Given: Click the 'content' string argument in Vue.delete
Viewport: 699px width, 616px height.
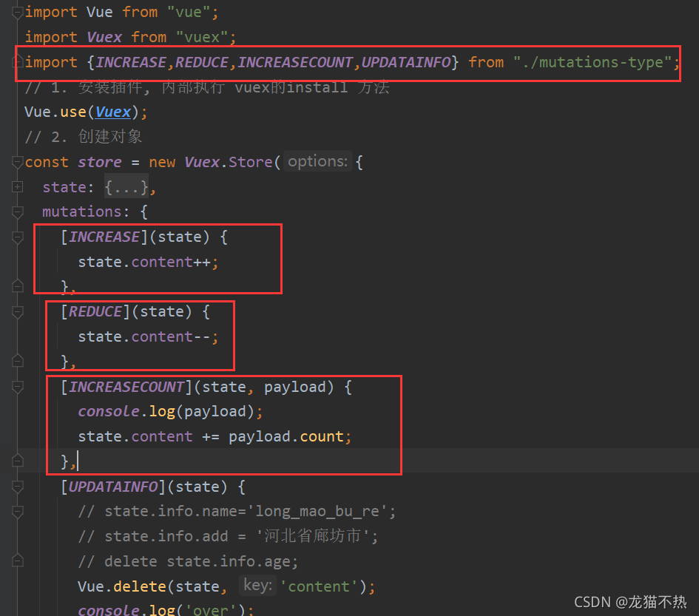Looking at the screenshot, I should (319, 586).
